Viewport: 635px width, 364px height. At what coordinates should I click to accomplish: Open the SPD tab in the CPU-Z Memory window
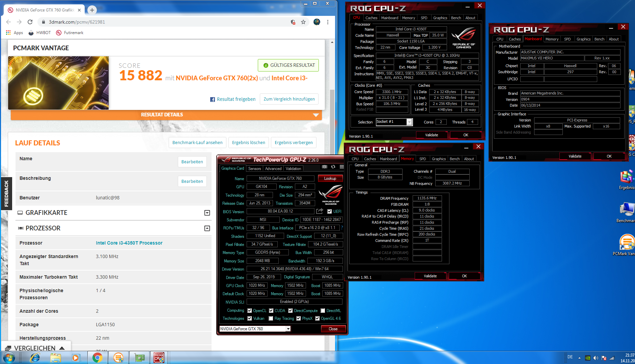tap(423, 159)
